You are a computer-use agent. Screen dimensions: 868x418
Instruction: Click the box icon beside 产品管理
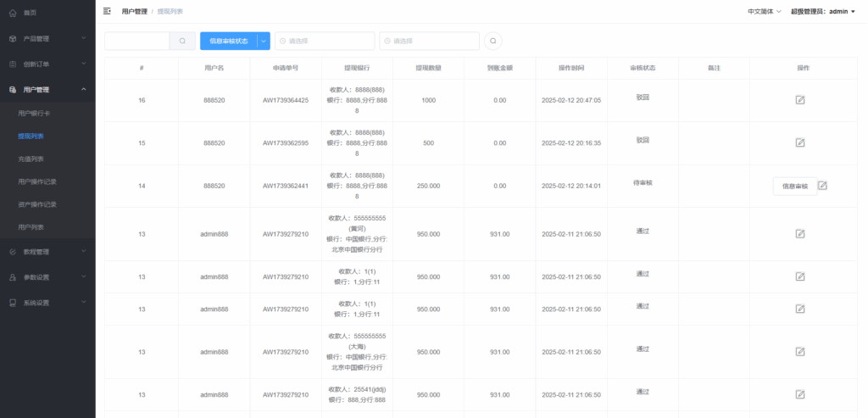[x=13, y=39]
